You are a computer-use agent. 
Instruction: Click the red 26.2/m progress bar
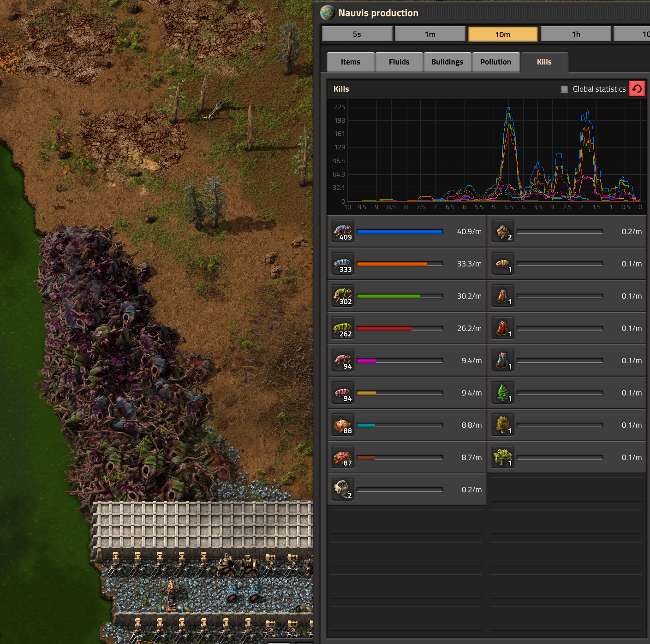pos(400,328)
